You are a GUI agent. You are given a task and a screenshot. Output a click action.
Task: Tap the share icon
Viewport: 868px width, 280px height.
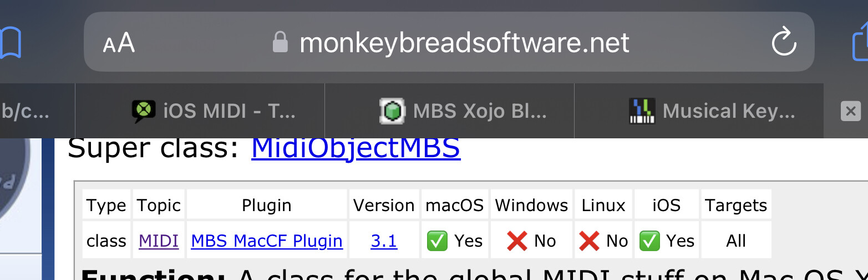[x=860, y=41]
